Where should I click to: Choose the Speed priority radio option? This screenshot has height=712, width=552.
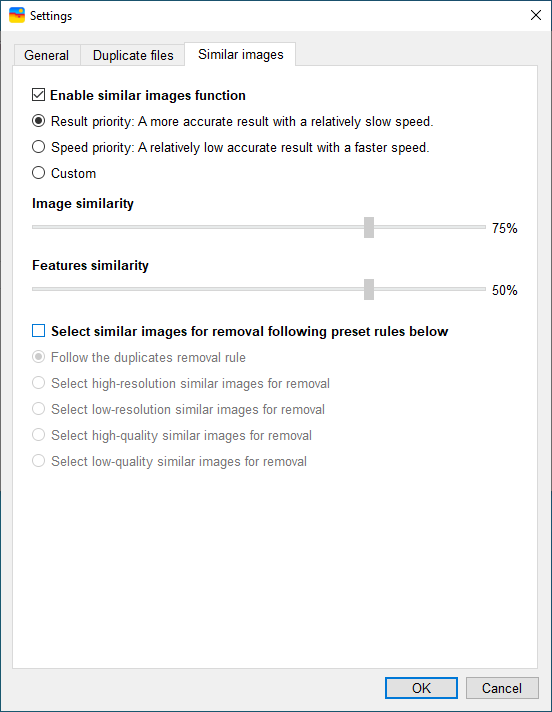click(x=39, y=147)
